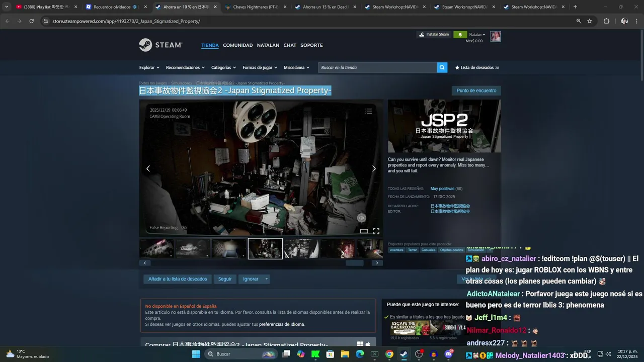Go back in Chrome browser
Image resolution: width=644 pixels, height=362 pixels.
point(7,21)
